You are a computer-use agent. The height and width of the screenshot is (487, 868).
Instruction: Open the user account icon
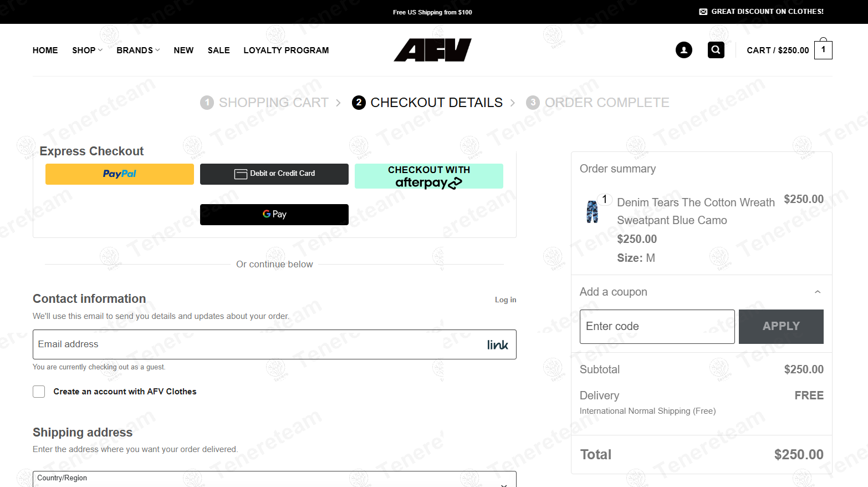tap(683, 50)
